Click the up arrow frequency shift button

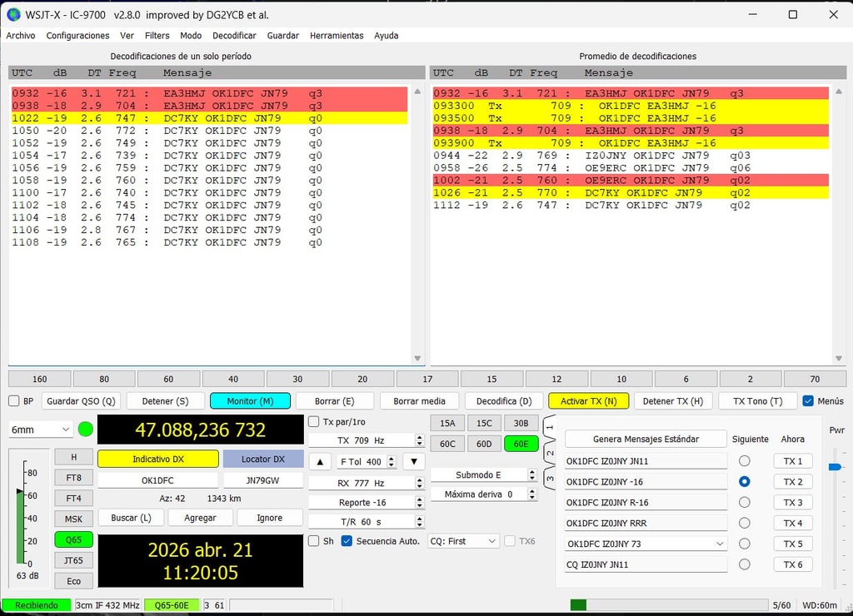click(320, 462)
